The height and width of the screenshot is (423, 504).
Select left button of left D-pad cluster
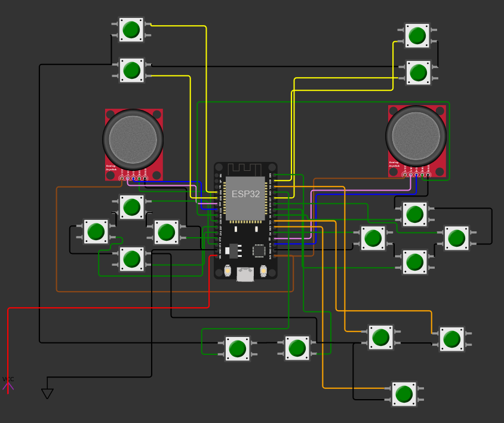click(x=96, y=232)
